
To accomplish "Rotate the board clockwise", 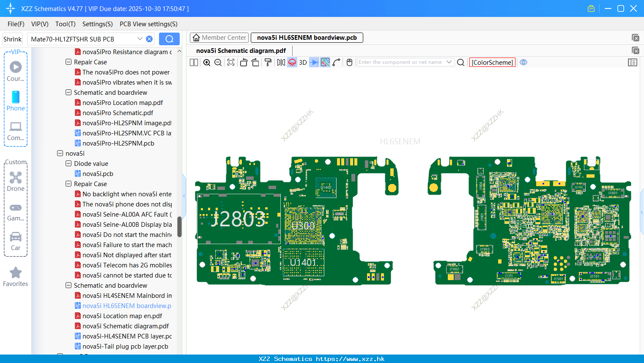I will pos(255,62).
